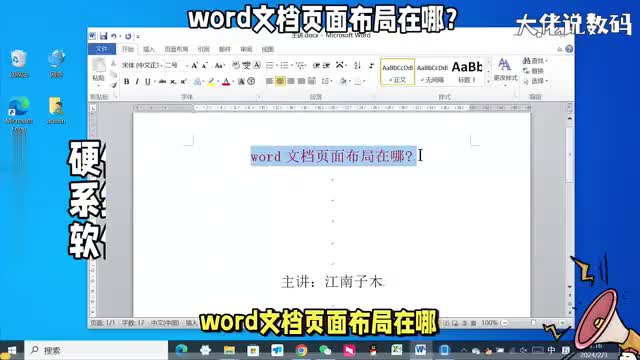Apply red font color button
Viewport: 640px width, 360px height.
pyautogui.click(x=226, y=82)
